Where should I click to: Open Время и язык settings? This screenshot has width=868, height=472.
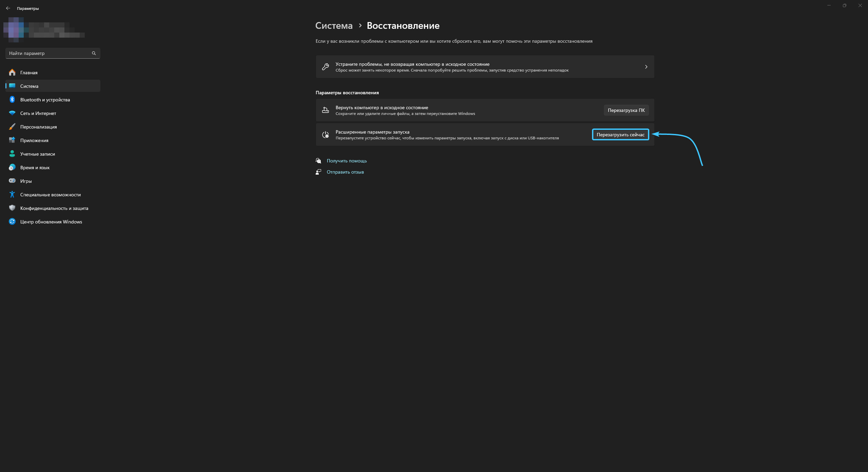click(x=35, y=168)
